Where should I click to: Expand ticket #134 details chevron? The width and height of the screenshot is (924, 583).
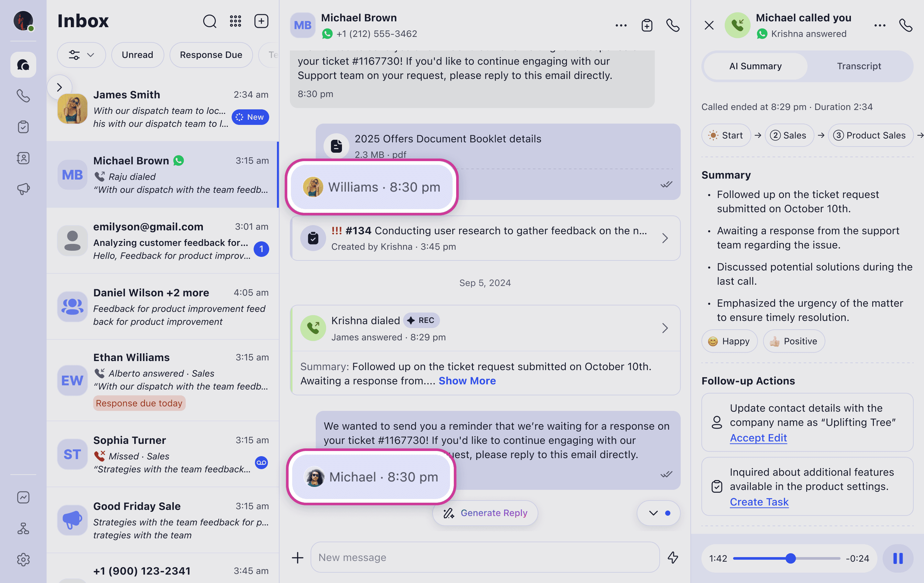click(665, 238)
